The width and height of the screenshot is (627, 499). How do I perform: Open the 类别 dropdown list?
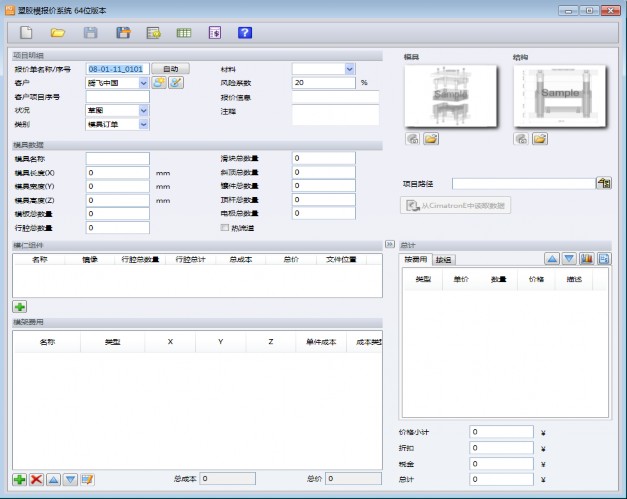(144, 124)
